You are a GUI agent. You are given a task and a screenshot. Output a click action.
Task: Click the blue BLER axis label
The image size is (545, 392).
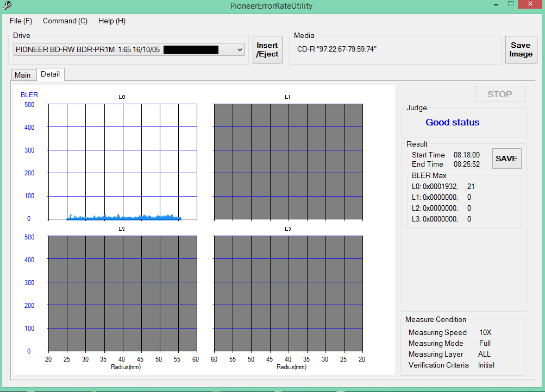tap(29, 95)
